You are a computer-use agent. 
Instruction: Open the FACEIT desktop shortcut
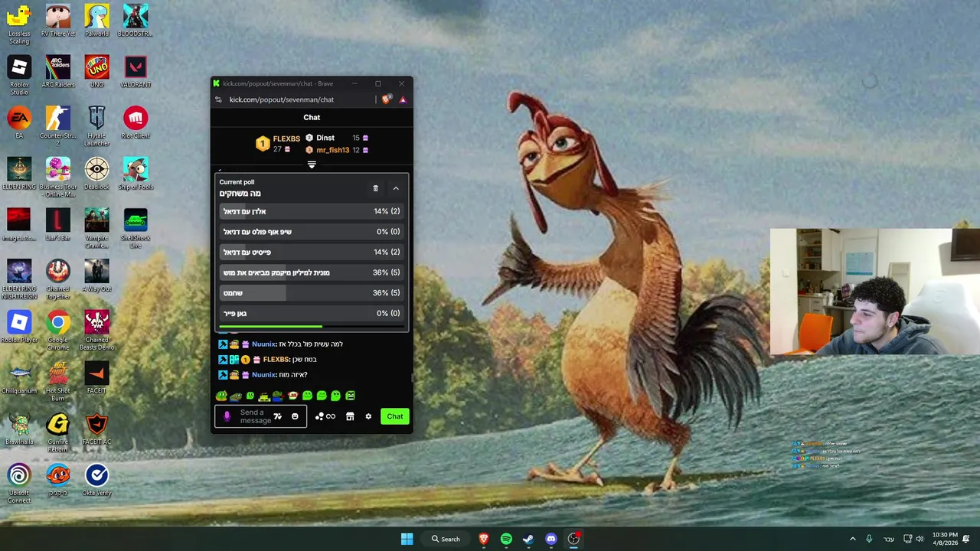96,378
